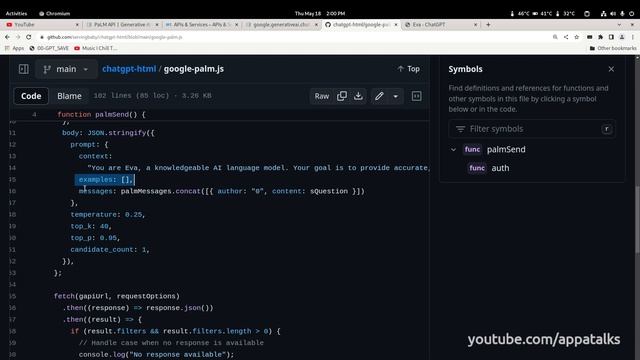Click the network status tray icon
This screenshot has height=360, width=640.
[603, 13]
